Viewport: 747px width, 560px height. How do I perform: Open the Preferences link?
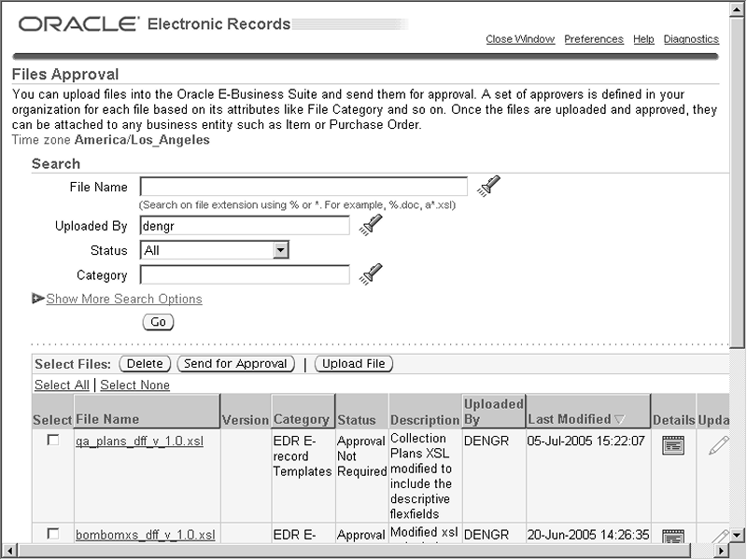tap(594, 39)
